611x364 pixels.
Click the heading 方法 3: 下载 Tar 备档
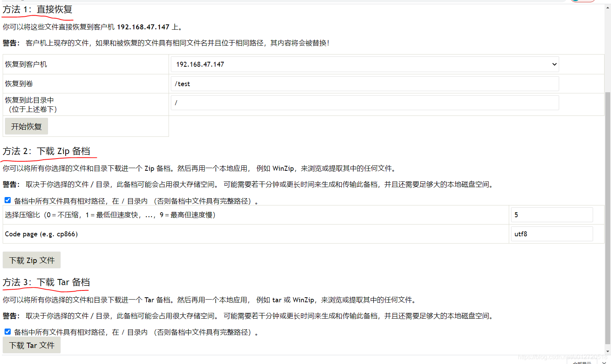point(47,282)
